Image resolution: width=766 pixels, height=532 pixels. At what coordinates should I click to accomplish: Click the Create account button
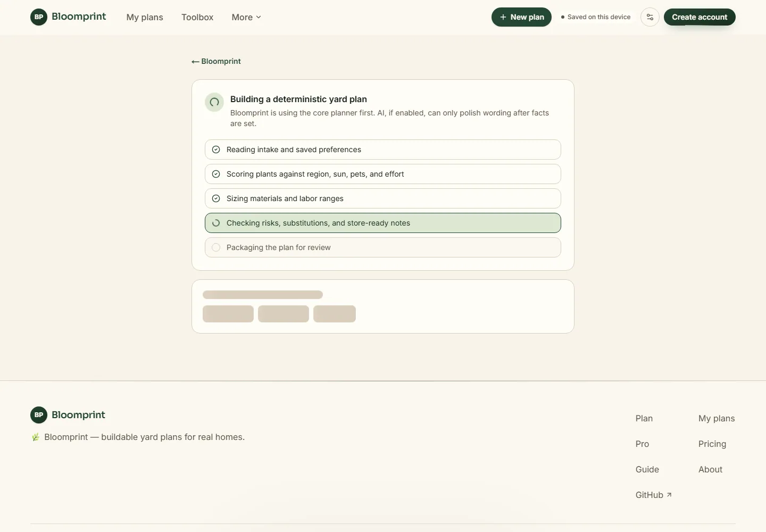pos(700,17)
